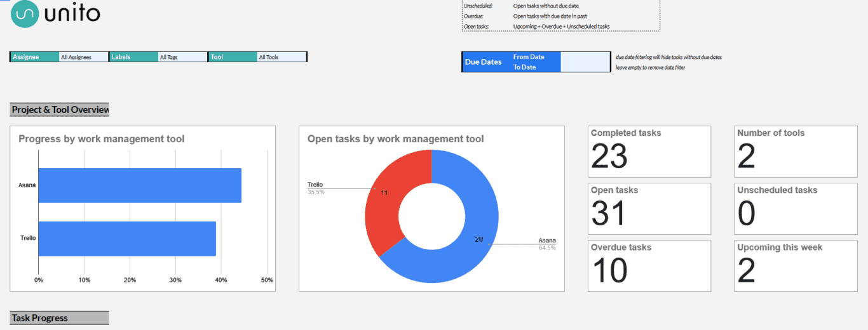Click the Number of tools scorecard

796,152
